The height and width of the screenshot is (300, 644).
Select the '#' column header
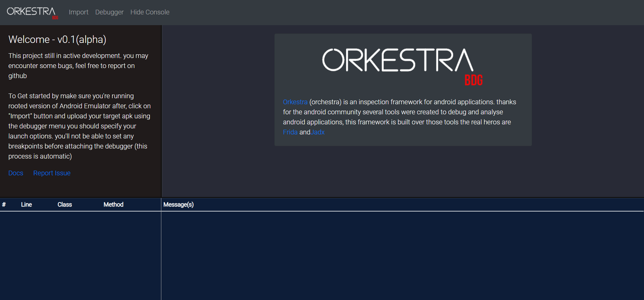tap(4, 204)
